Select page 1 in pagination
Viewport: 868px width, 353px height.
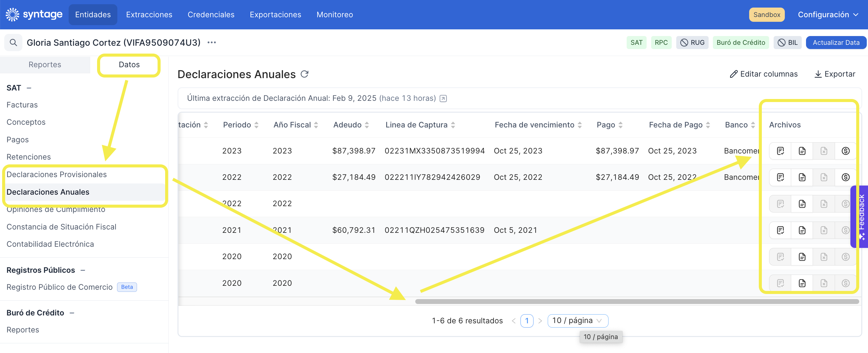click(527, 321)
